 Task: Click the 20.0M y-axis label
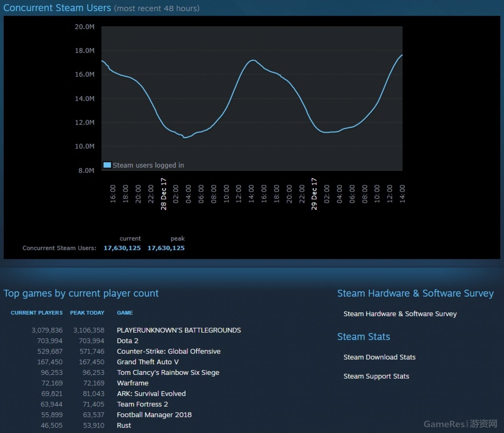pyautogui.click(x=84, y=27)
